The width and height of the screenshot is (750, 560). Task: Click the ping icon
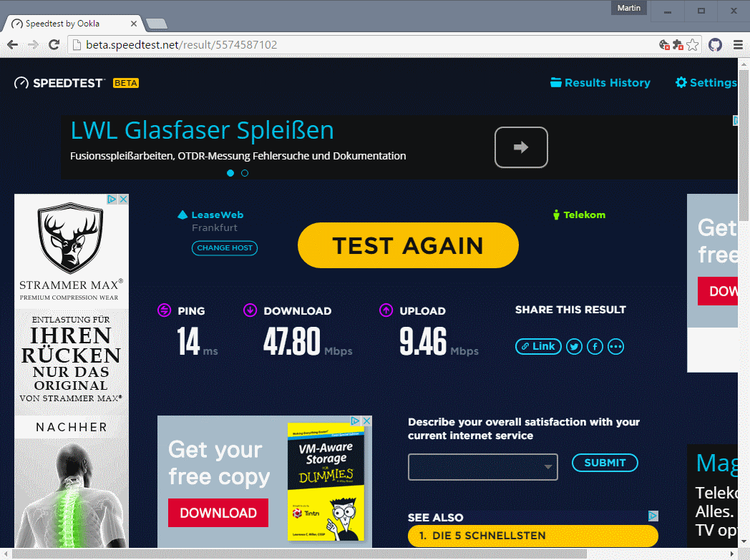pyautogui.click(x=164, y=310)
